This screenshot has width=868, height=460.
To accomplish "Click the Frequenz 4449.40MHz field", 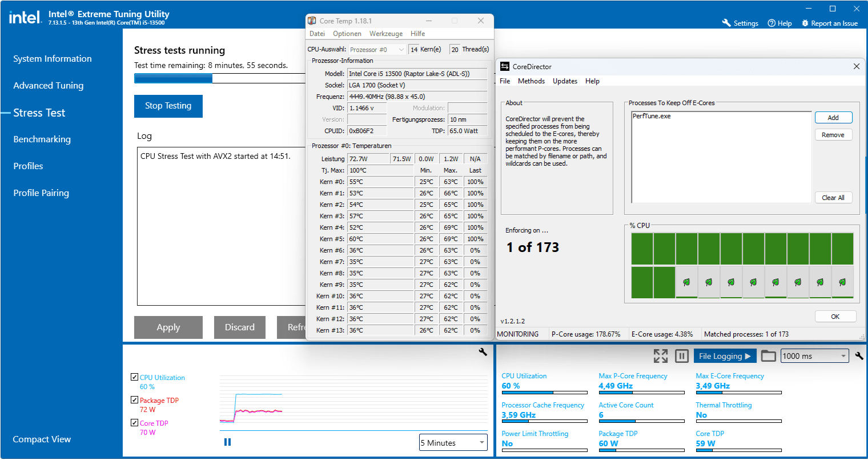I will (417, 97).
